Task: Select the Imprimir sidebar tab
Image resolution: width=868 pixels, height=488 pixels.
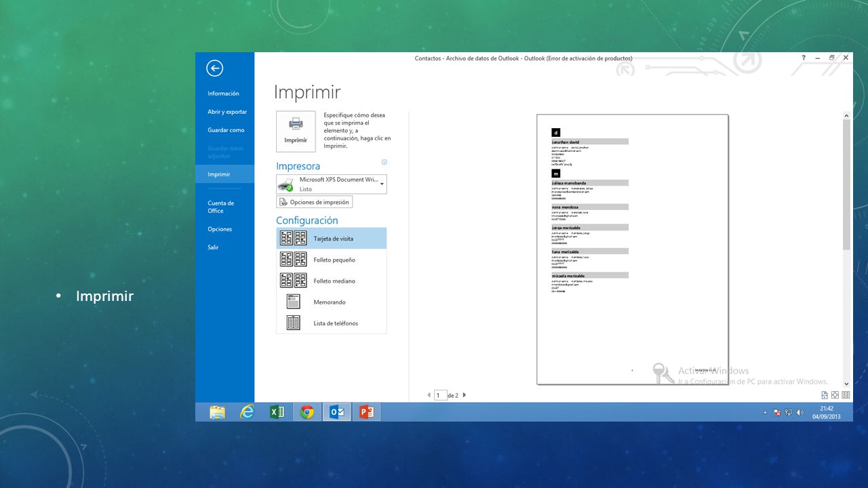Action: [224, 174]
